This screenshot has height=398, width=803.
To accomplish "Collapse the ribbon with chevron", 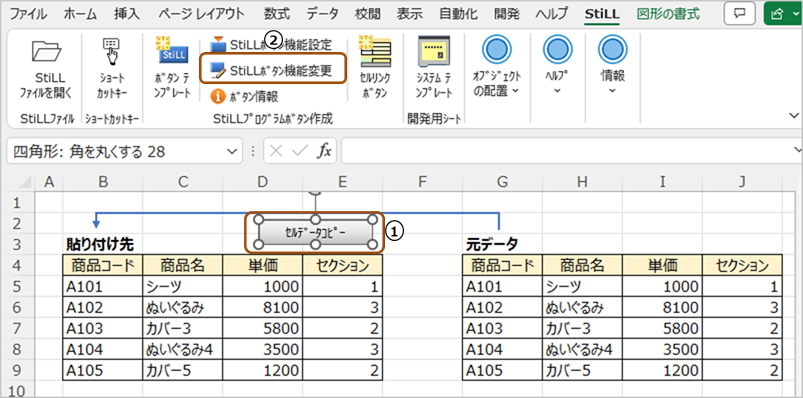I will (794, 115).
